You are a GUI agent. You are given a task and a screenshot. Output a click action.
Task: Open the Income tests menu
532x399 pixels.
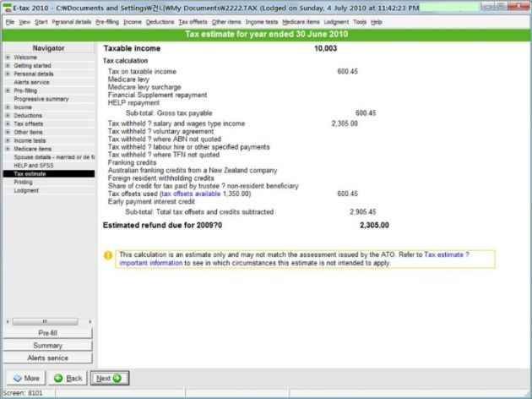pyautogui.click(x=262, y=22)
